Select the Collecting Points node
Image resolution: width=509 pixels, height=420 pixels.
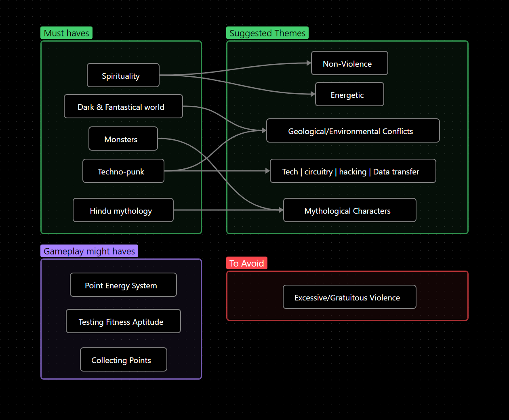pos(123,359)
